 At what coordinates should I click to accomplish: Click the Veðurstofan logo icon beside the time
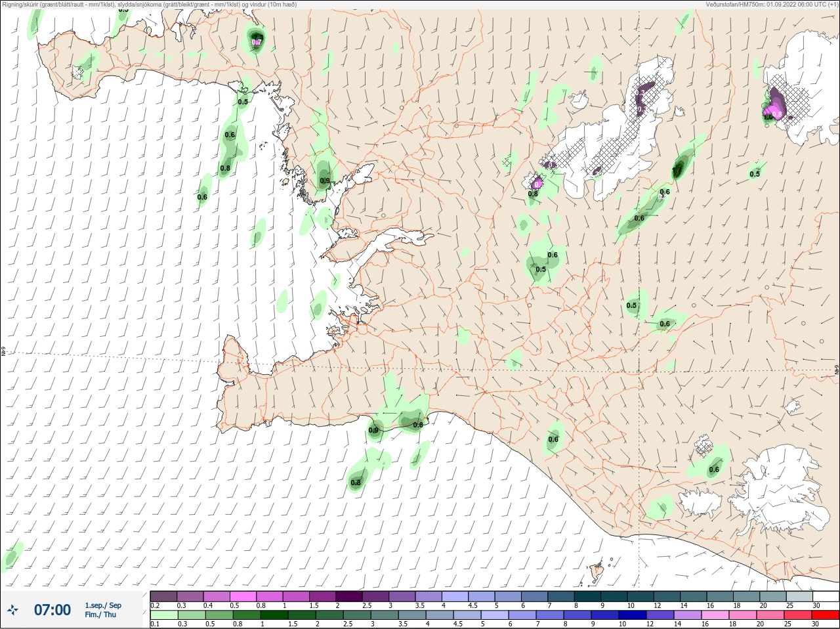[x=12, y=611]
